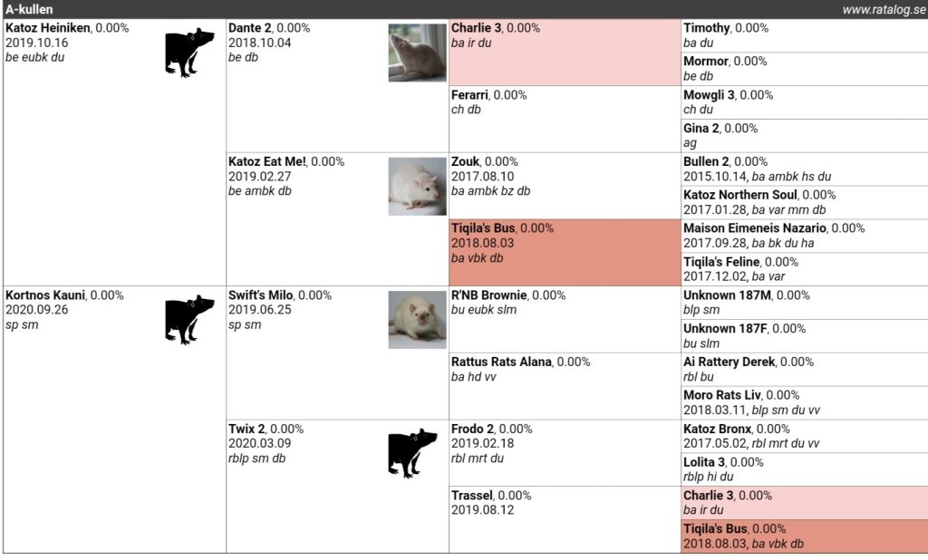Select the Kortnos Kauni name link
928x560 pixels.
click(45, 295)
